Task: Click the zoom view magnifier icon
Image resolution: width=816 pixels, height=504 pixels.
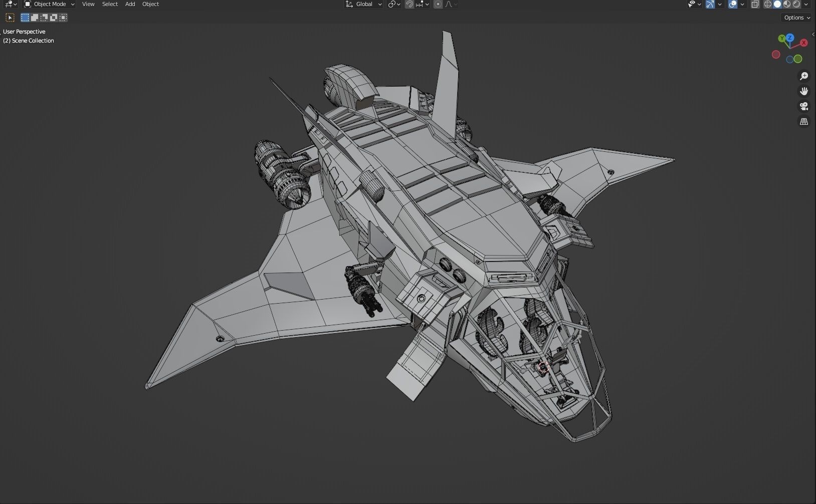Action: pos(804,76)
